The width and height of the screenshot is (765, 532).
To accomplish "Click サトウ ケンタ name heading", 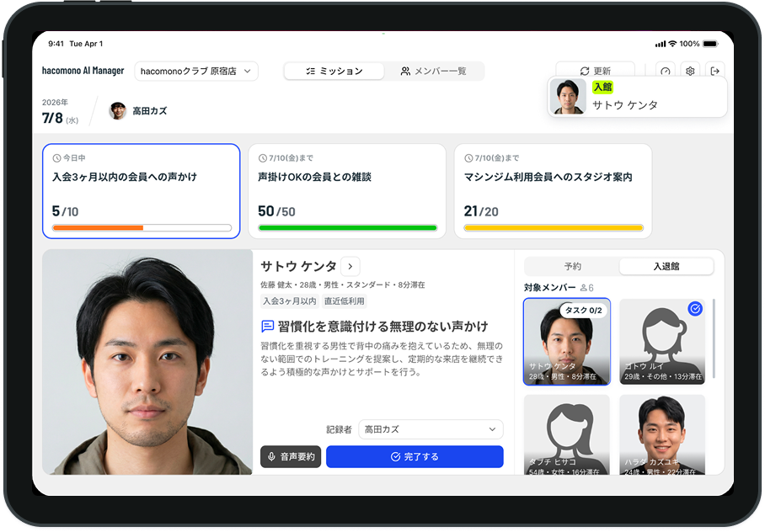I will (298, 267).
